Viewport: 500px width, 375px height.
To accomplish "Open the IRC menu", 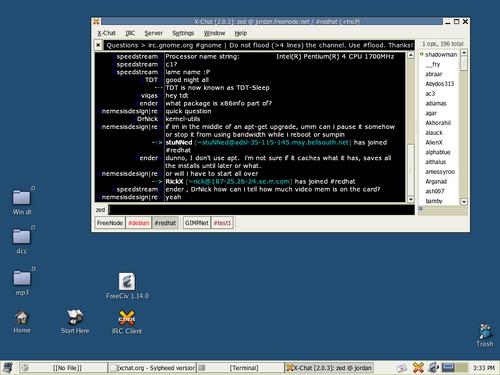I will pos(130,33).
